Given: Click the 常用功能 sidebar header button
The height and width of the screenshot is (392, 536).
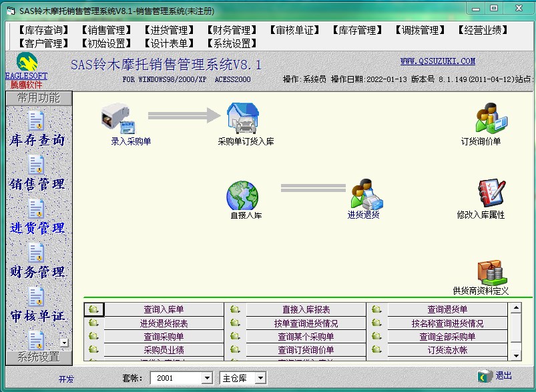Looking at the screenshot, I should [39, 99].
